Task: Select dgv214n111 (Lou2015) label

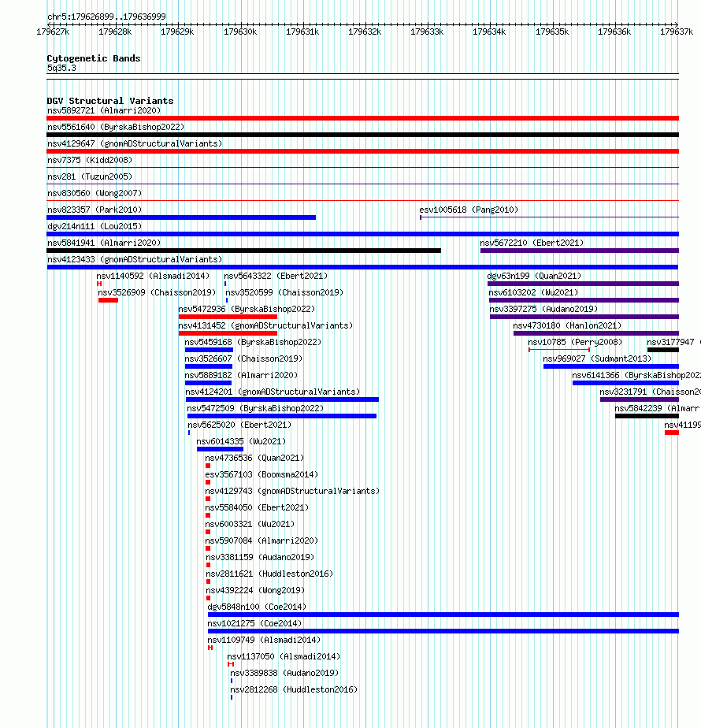Action: click(95, 227)
